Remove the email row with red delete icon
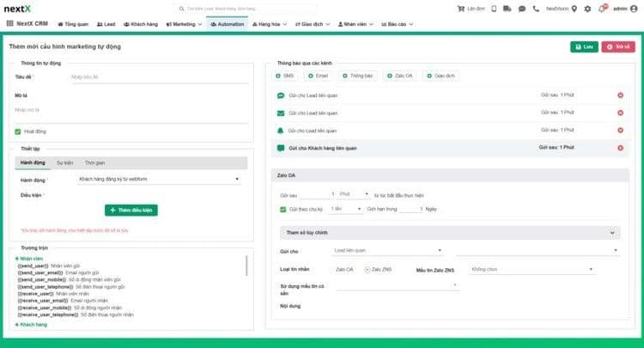Image resolution: width=644 pixels, height=348 pixels. click(x=620, y=113)
